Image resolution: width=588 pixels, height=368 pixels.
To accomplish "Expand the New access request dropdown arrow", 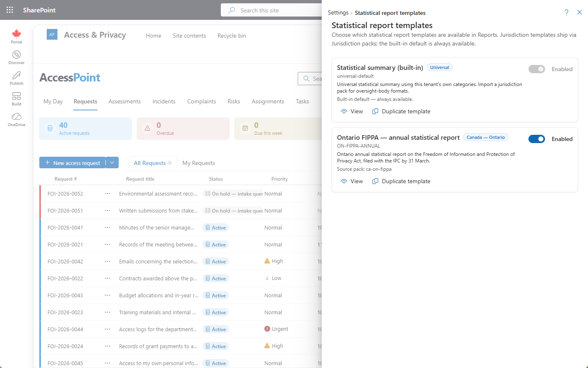I will click(112, 162).
